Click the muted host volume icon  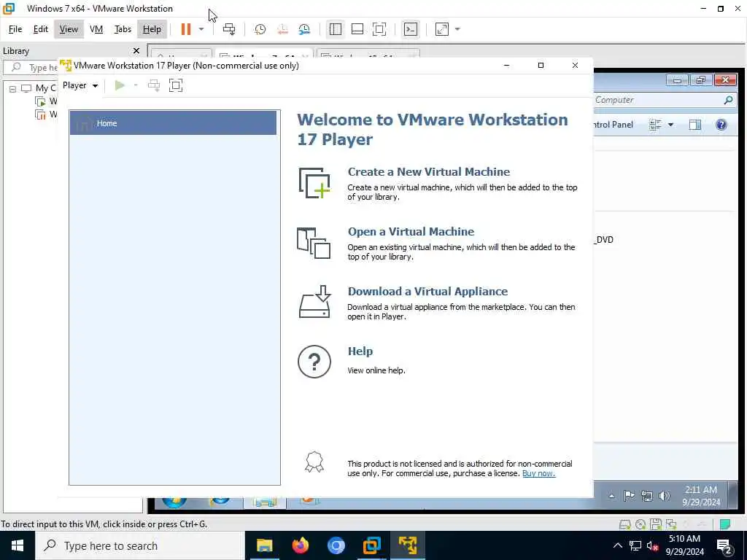(x=652, y=546)
